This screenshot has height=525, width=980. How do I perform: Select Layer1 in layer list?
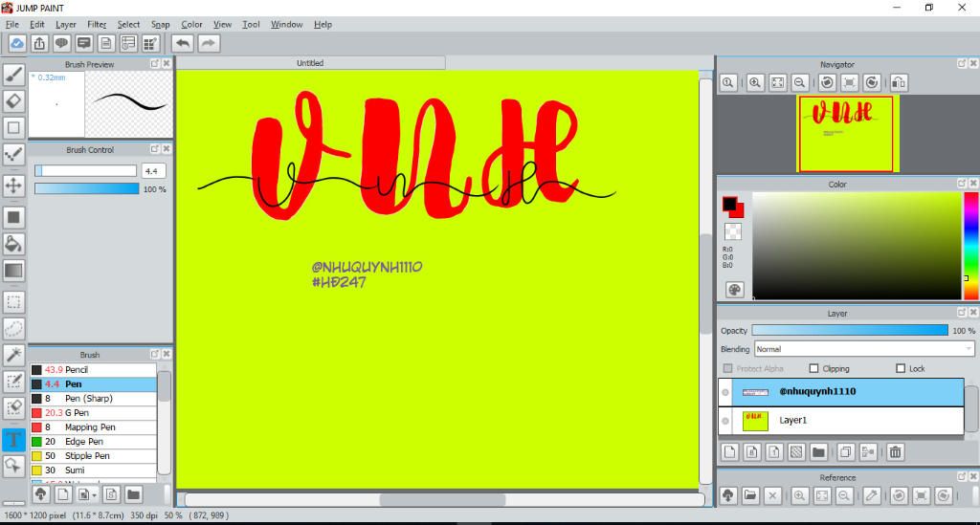(x=840, y=421)
